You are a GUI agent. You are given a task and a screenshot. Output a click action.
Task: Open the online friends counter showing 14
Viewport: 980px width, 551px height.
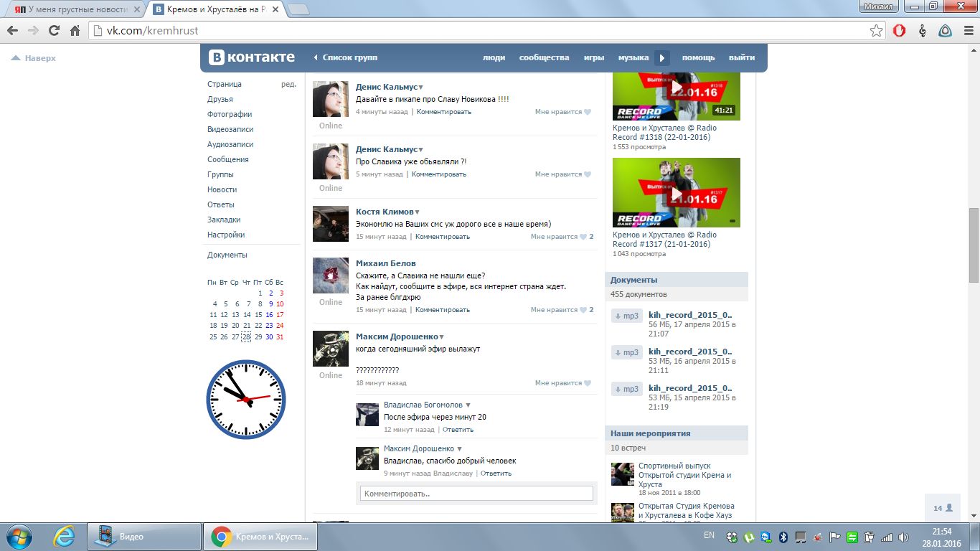click(x=943, y=508)
